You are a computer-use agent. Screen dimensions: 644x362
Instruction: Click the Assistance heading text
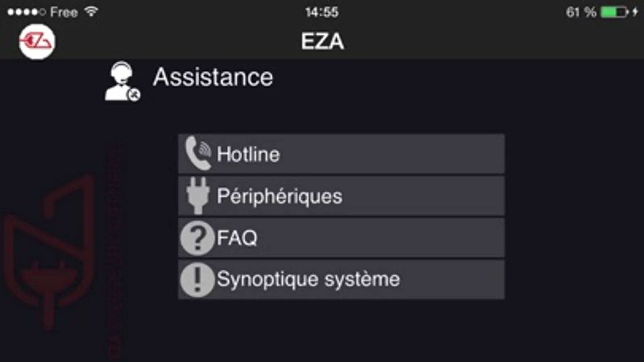click(213, 77)
